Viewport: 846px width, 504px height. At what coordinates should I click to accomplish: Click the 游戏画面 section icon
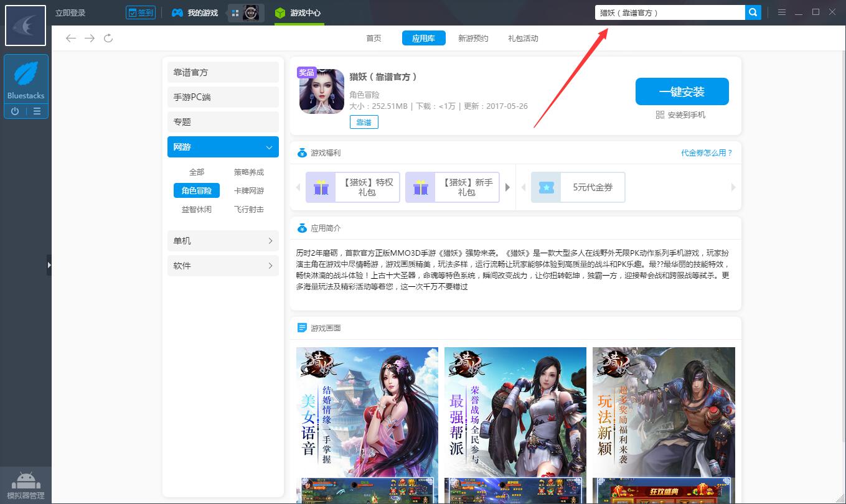(302, 328)
